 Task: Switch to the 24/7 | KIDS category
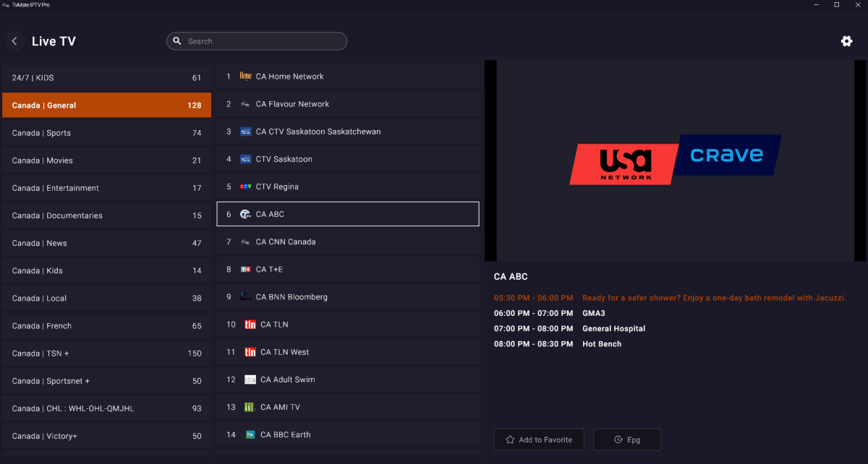coord(107,78)
